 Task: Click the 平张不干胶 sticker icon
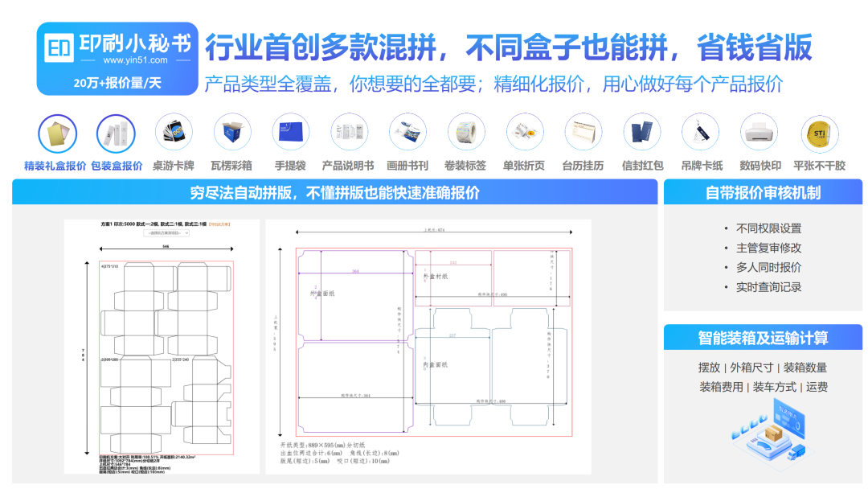(819, 134)
